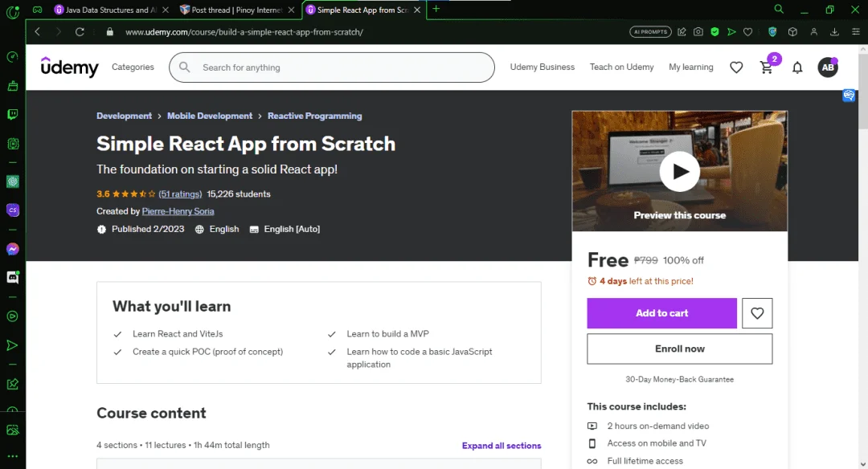Open GX Cleaner broom icon in sidebar

pyautogui.click(x=12, y=86)
